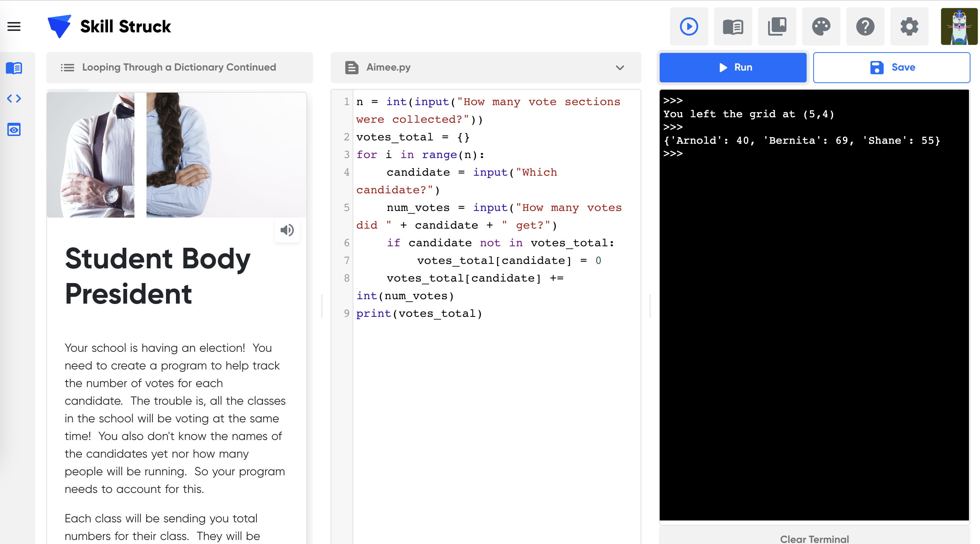The height and width of the screenshot is (544, 980).
Task: Select the preview eye icon in left sidebar
Action: coord(14,130)
